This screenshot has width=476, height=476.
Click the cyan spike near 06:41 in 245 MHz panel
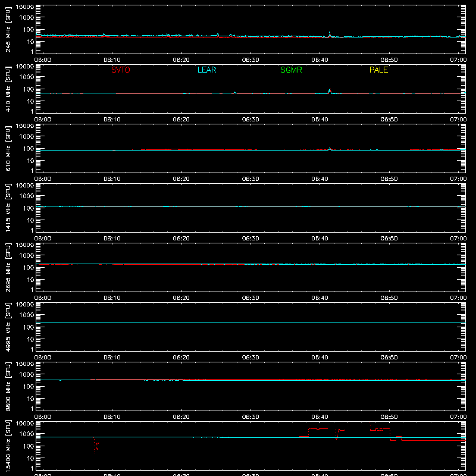pyautogui.click(x=330, y=34)
